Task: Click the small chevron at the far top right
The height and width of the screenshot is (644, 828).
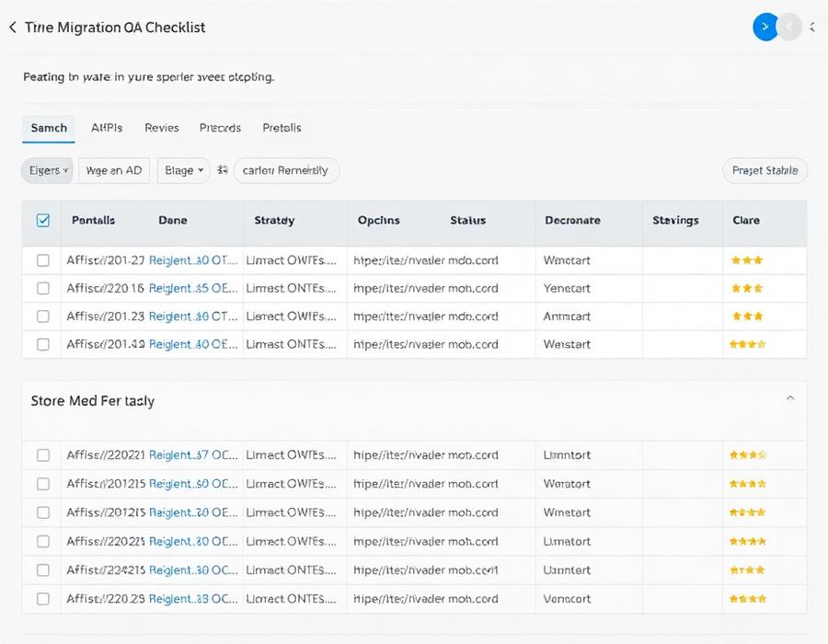Action: click(812, 27)
